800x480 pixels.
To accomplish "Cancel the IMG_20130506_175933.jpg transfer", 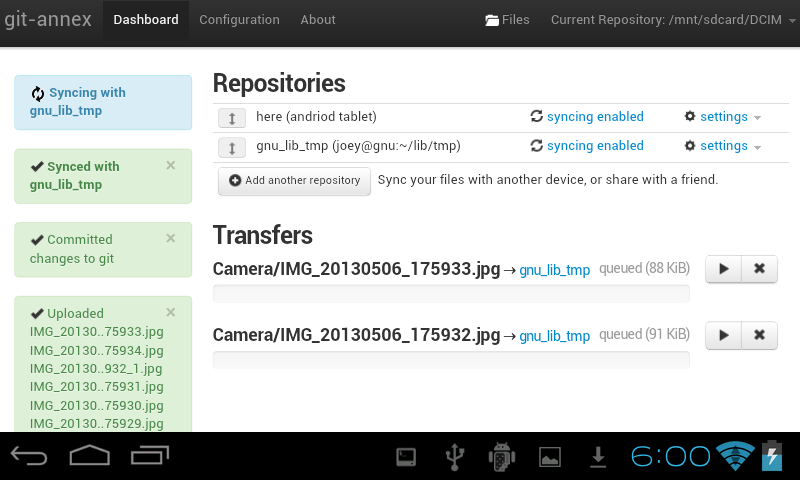I will (x=759, y=268).
